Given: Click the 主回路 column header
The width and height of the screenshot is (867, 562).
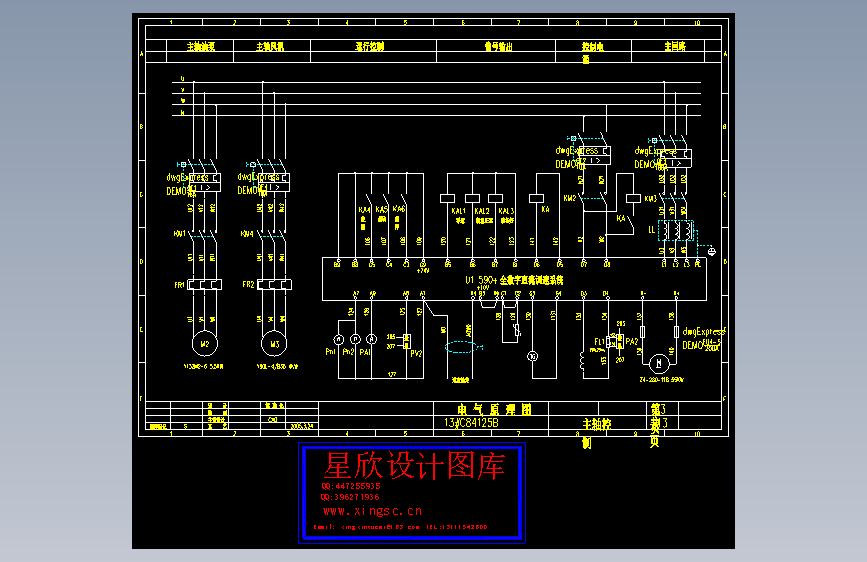Looking at the screenshot, I should pos(675,46).
